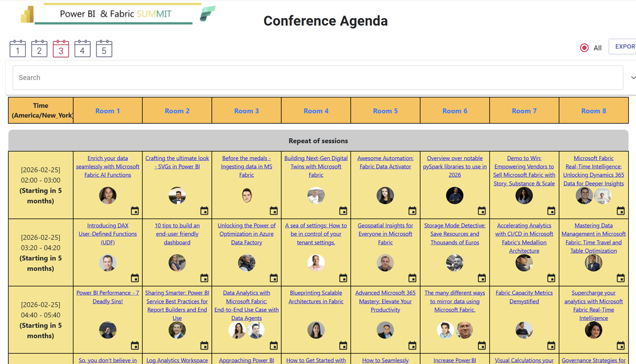The image size is (636, 364).
Task: Open 'Introducing DAX User-Defined Functions' session link
Action: [x=108, y=234]
